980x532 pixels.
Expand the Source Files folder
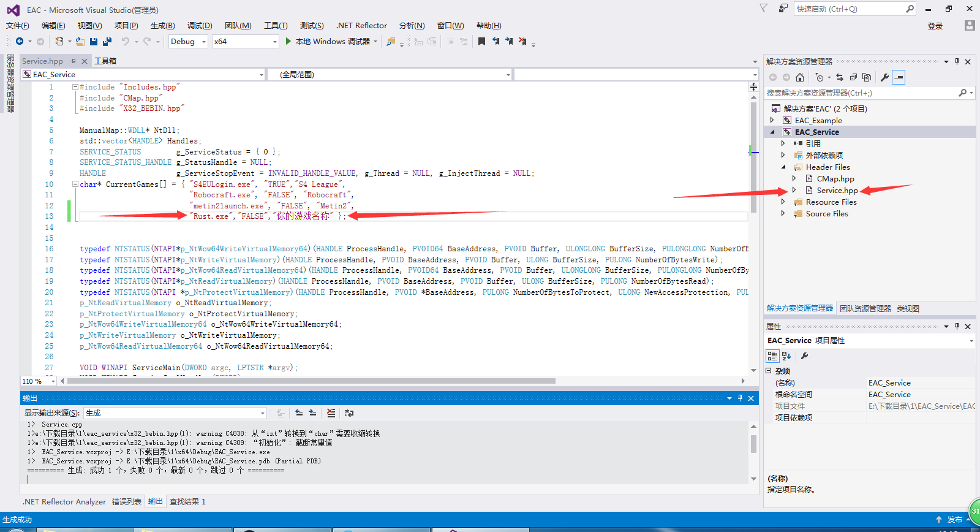[x=783, y=214]
